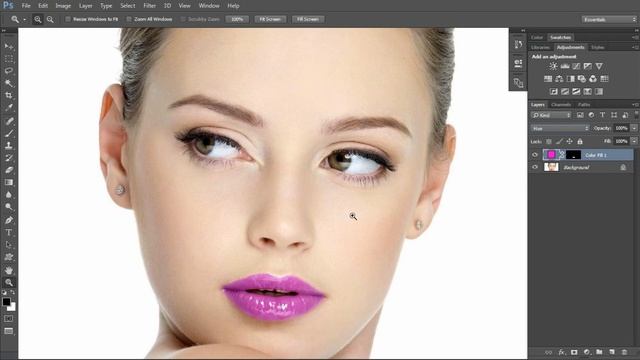Toggle lock image pixels
Viewport: 640px width, 360px height.
click(x=559, y=141)
